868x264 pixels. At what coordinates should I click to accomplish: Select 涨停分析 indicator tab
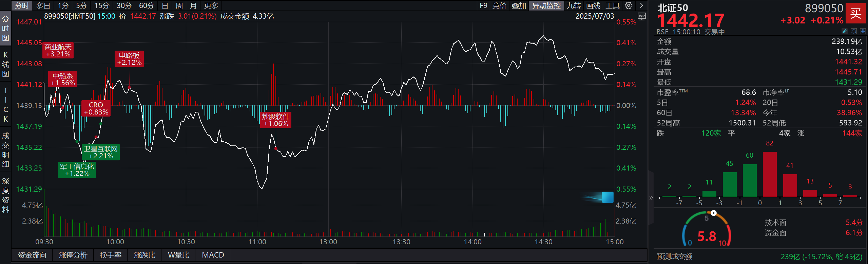tap(73, 255)
